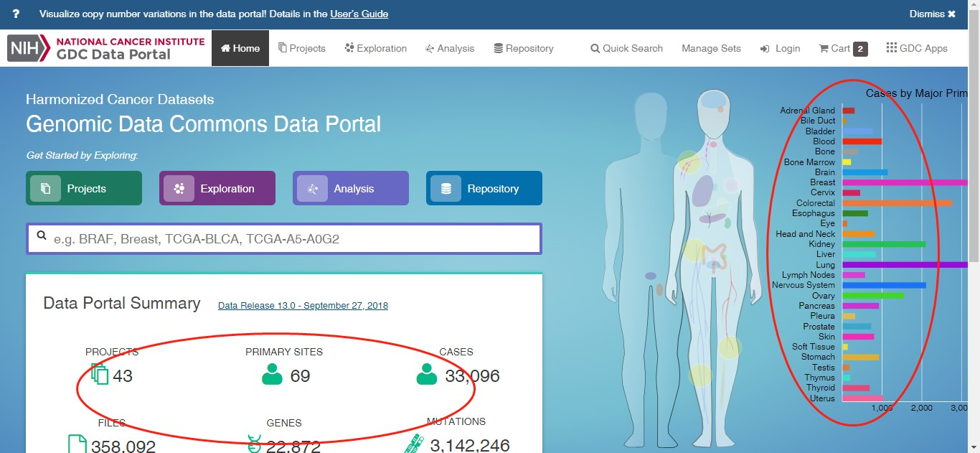
Task: Open Manage Sets
Action: pyautogui.click(x=711, y=48)
